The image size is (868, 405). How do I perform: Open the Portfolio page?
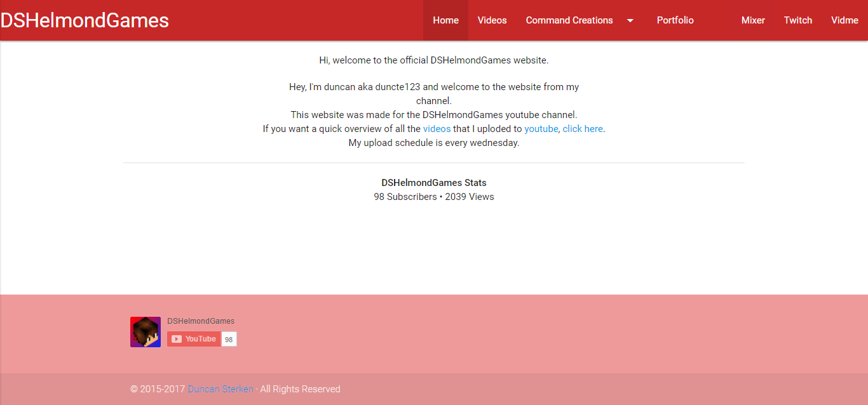click(675, 20)
